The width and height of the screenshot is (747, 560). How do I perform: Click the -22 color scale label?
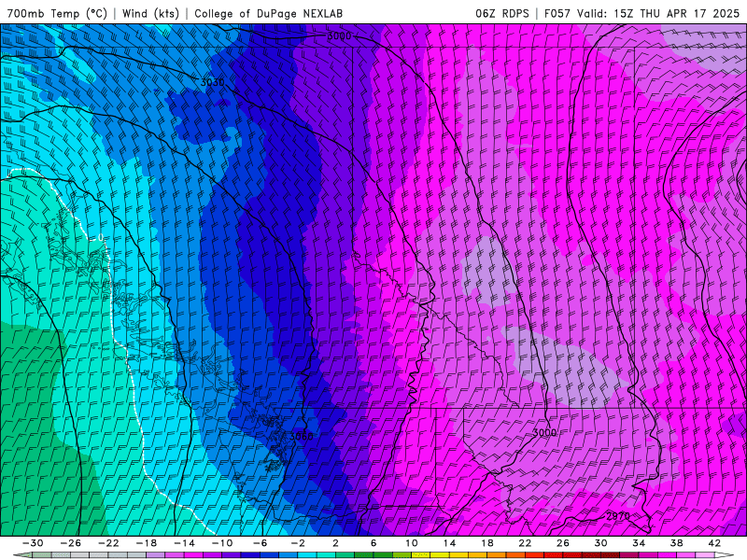click(108, 543)
